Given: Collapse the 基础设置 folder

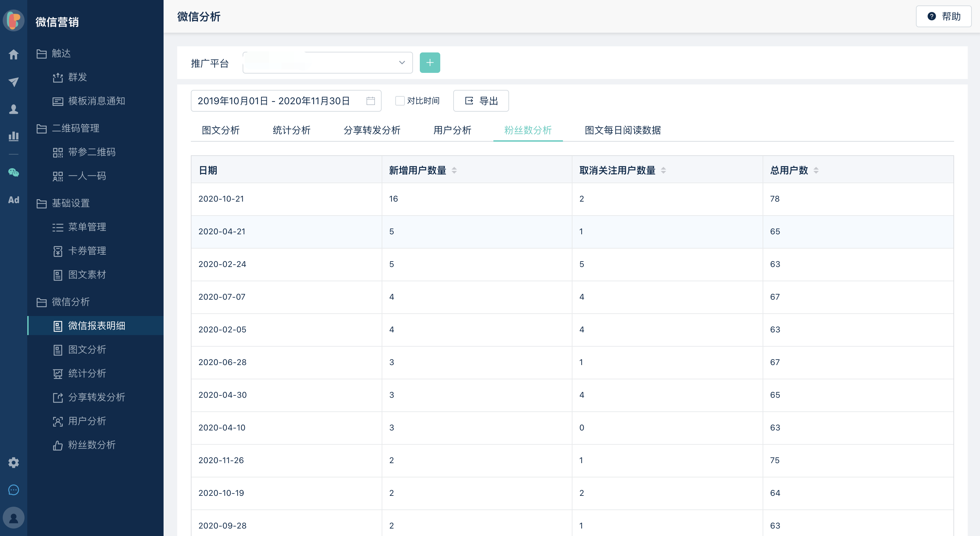Looking at the screenshot, I should tap(71, 203).
